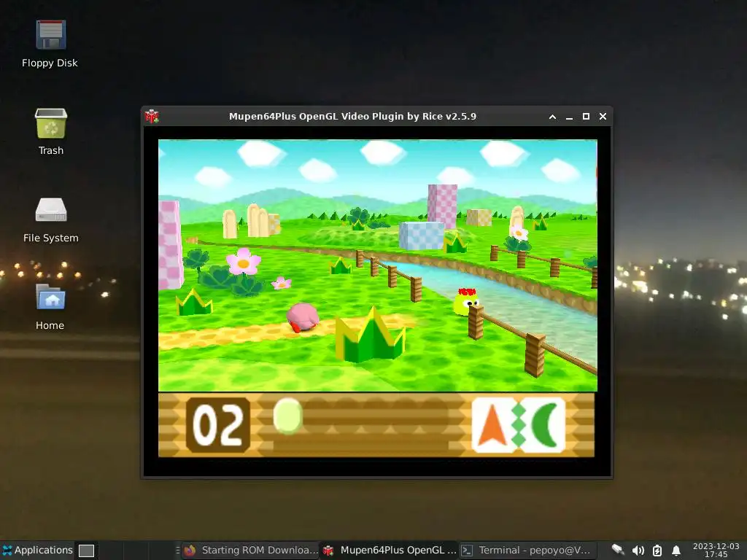This screenshot has width=747, height=560.
Task: Click the 2023-12-03 17:45 clock
Action: tap(716, 550)
